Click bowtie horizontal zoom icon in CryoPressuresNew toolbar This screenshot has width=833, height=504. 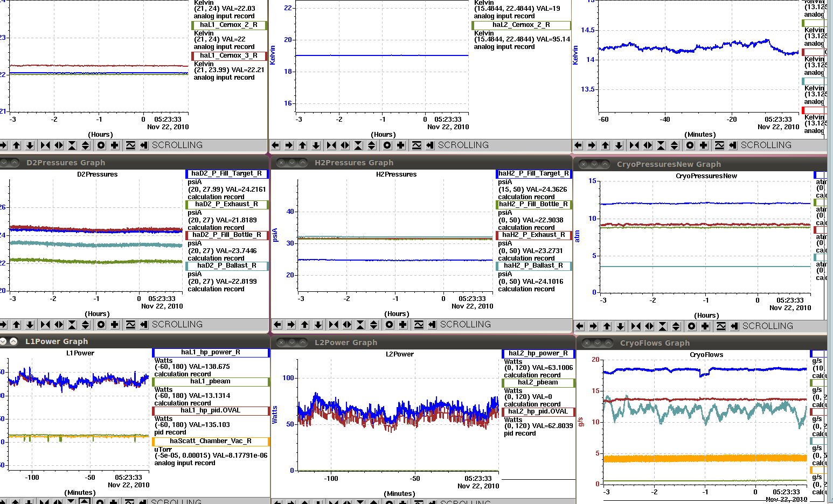[636, 326]
